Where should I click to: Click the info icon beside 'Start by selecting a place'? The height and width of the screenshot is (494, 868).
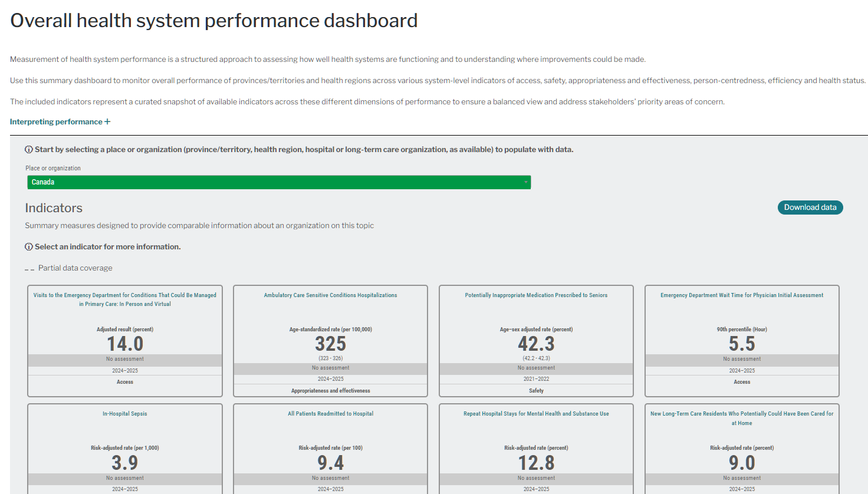29,150
